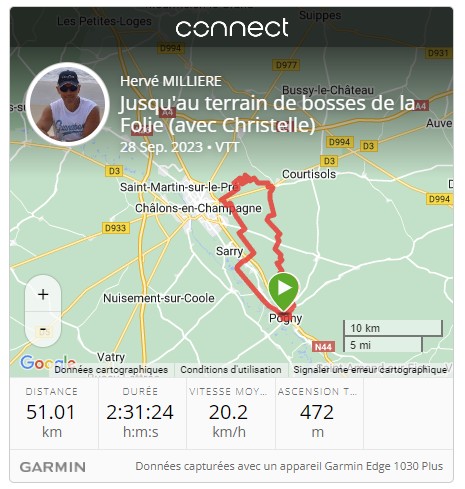This screenshot has height=489, width=465.
Task: Select the Durée 2:31:24 stat
Action: [x=140, y=413]
